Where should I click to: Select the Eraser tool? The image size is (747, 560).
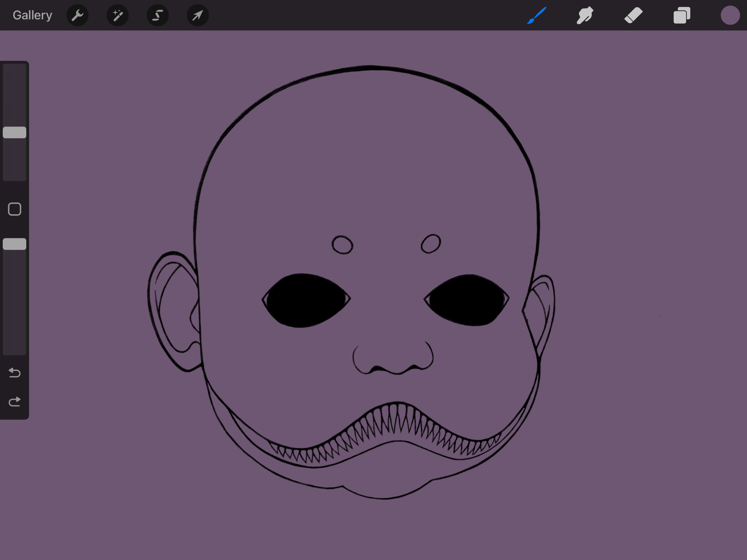[633, 15]
